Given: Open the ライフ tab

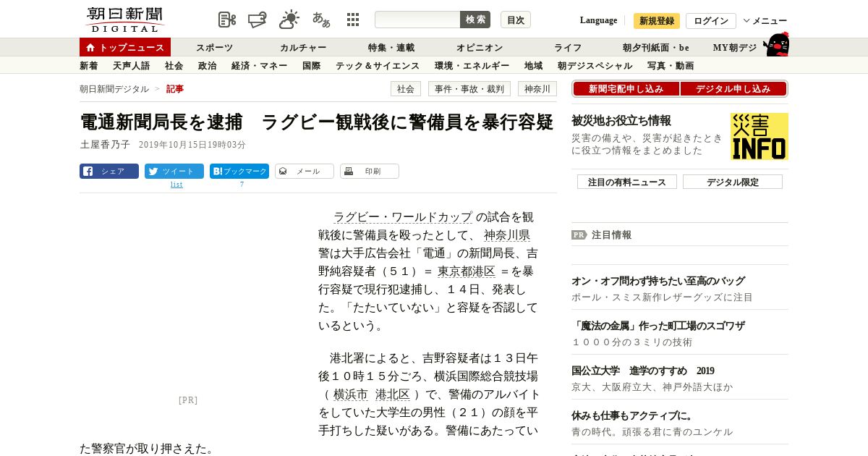Looking at the screenshot, I should [x=568, y=48].
